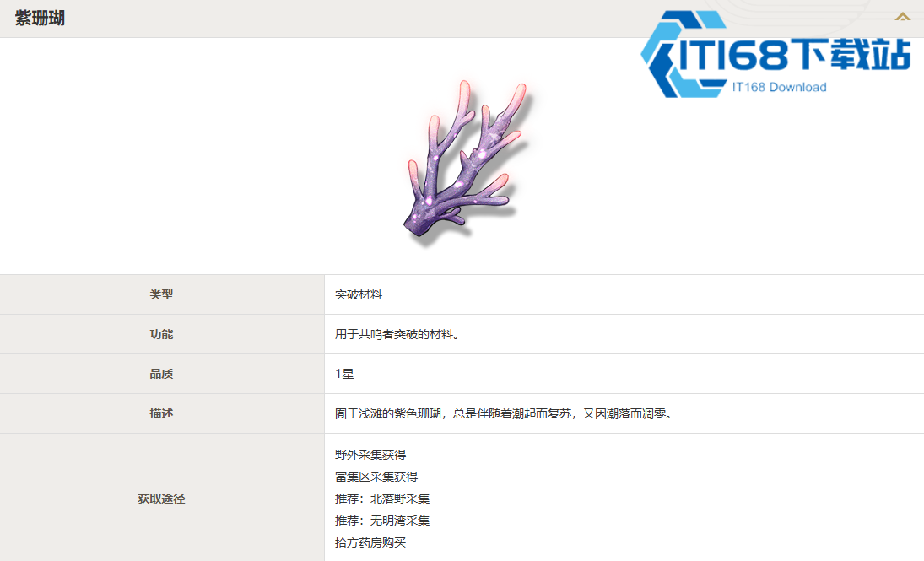Click the line 推荐：无明湾采集
924x561 pixels.
[382, 521]
